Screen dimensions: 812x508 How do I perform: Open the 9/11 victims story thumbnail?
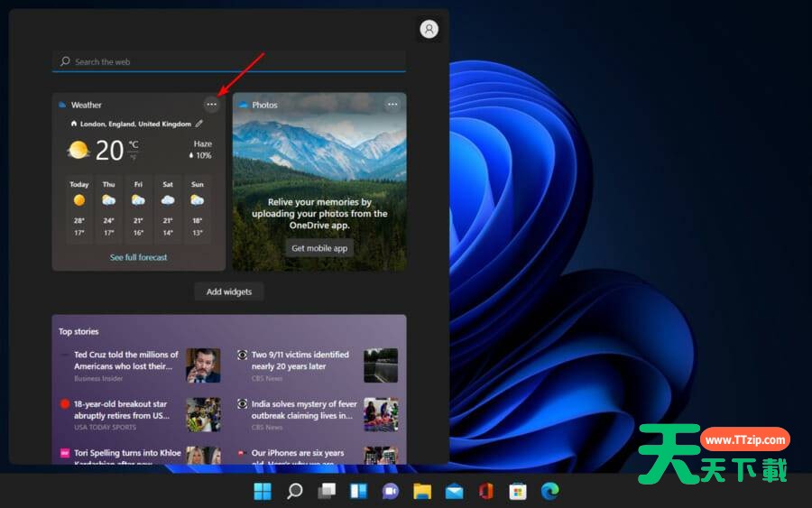(380, 365)
